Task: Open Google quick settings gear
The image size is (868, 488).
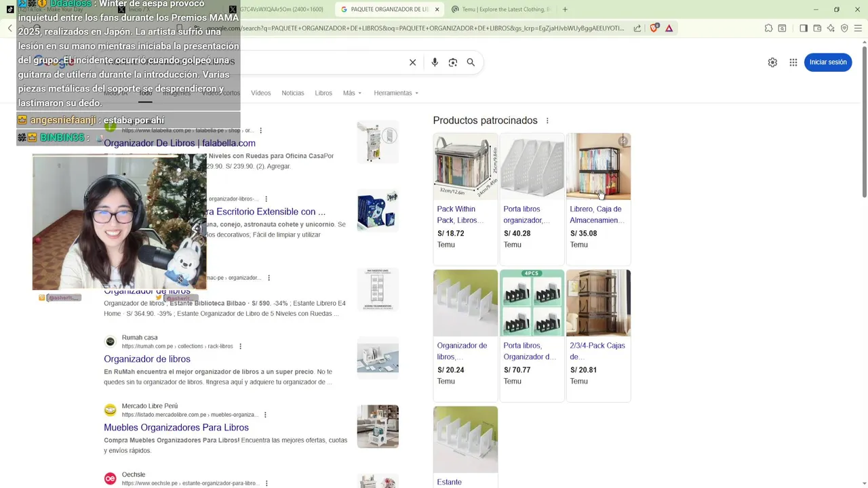Action: click(772, 62)
